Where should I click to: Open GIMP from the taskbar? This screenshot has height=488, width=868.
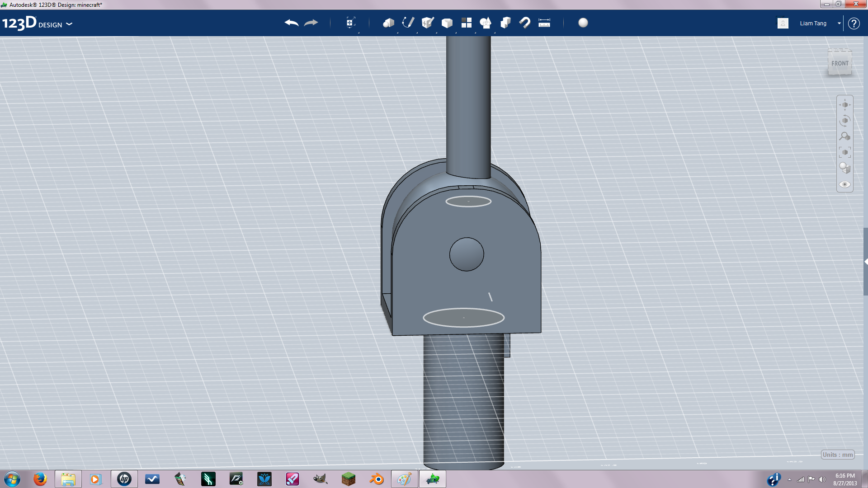point(321,479)
